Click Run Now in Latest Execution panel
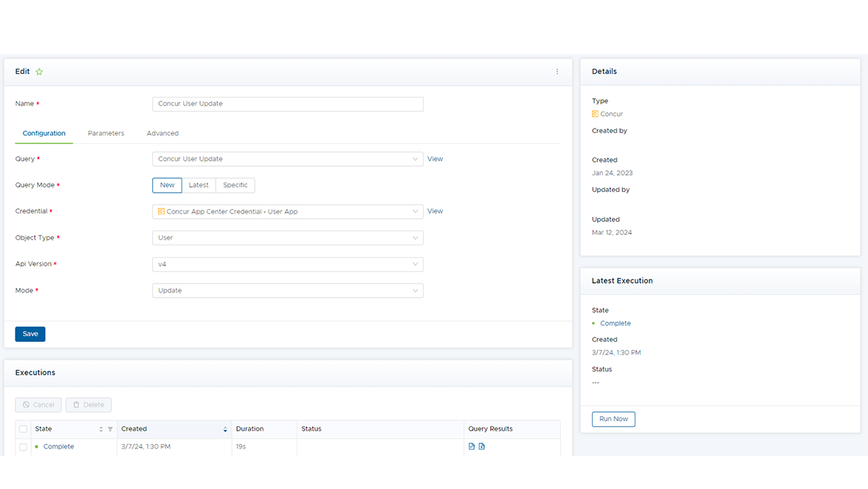The image size is (868, 489). 613,419
